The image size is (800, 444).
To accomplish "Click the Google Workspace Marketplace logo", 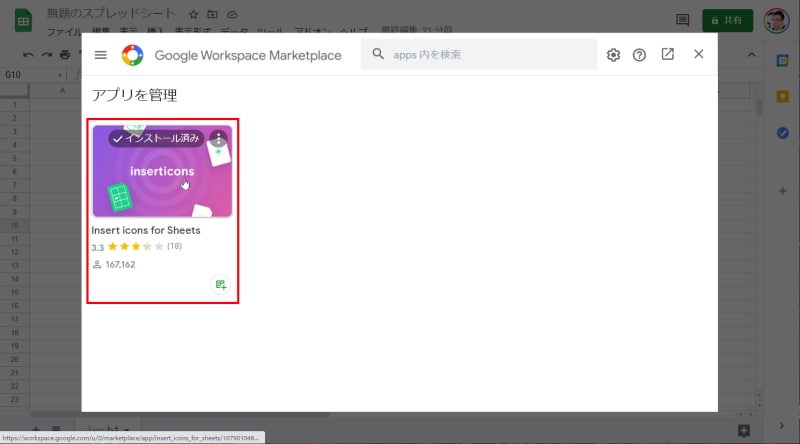I will [x=132, y=55].
